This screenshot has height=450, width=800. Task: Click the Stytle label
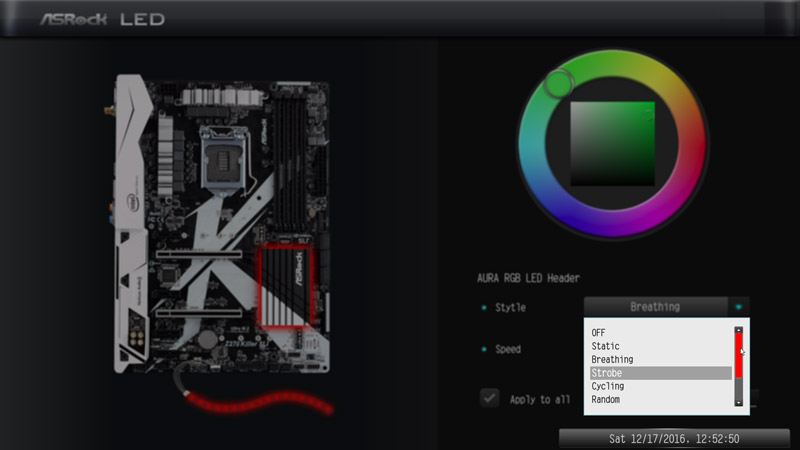pos(510,307)
